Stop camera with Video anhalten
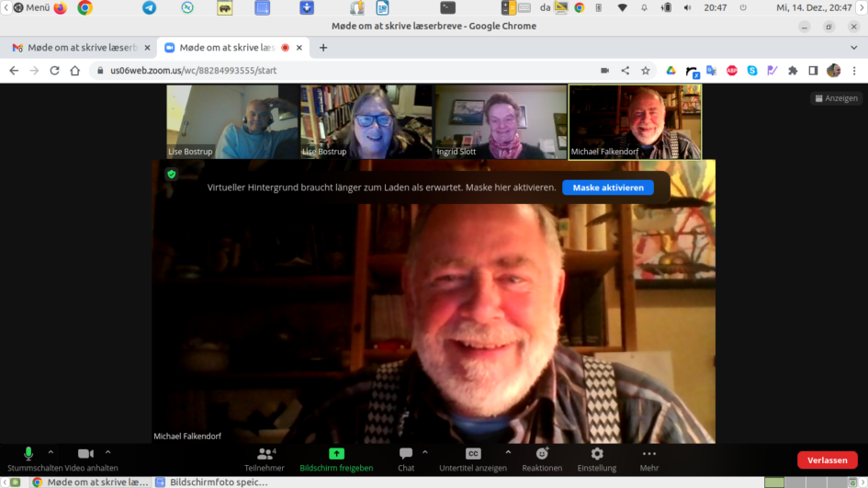 [85, 454]
